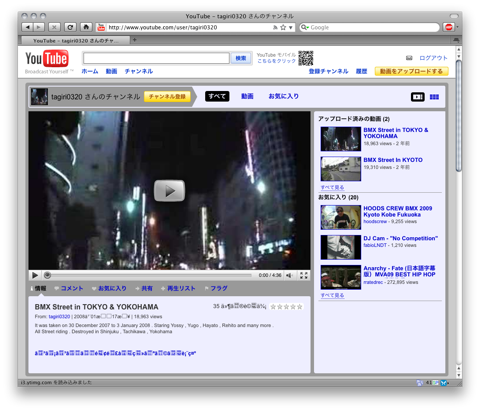Switch to player view icon

[x=417, y=97]
